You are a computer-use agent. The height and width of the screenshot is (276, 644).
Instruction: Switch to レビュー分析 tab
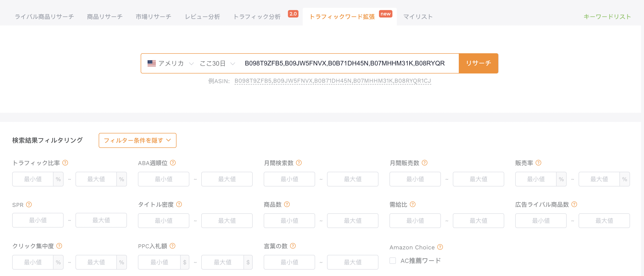(x=202, y=17)
